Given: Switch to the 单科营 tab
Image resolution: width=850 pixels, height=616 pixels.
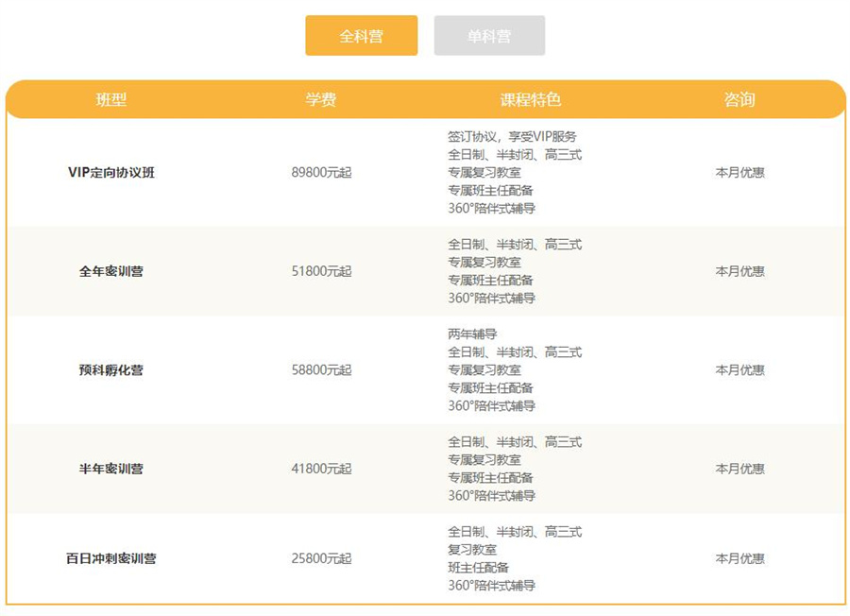Looking at the screenshot, I should pos(490,35).
